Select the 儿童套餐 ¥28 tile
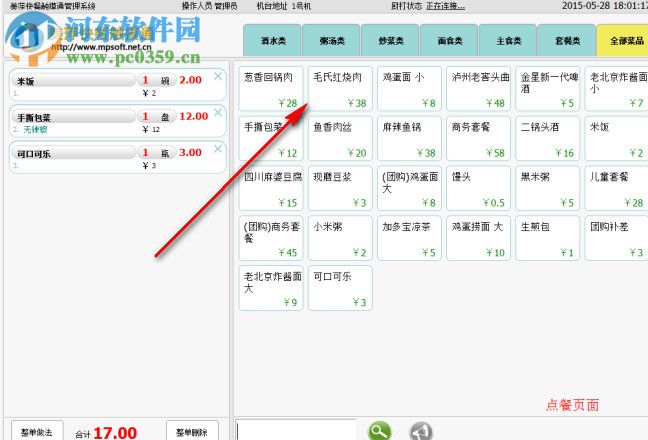The height and width of the screenshot is (440, 648). [x=617, y=189]
